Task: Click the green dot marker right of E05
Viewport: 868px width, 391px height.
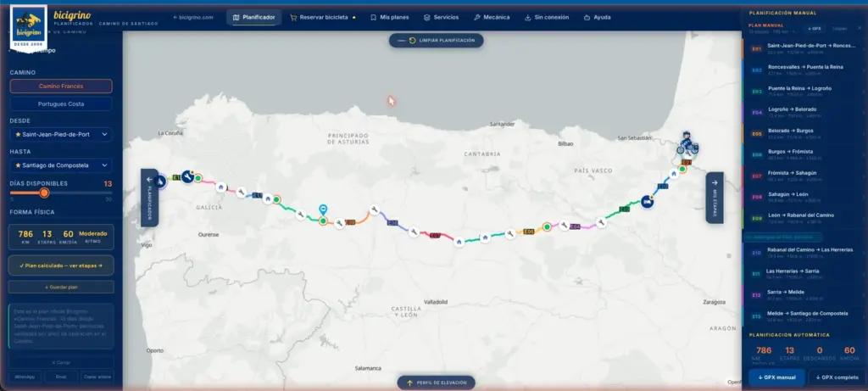Action: [547, 226]
